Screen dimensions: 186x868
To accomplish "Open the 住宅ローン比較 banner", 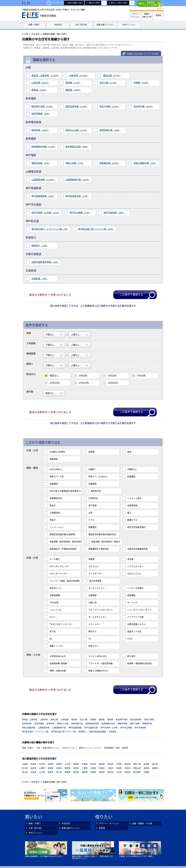I will [x=46, y=848].
